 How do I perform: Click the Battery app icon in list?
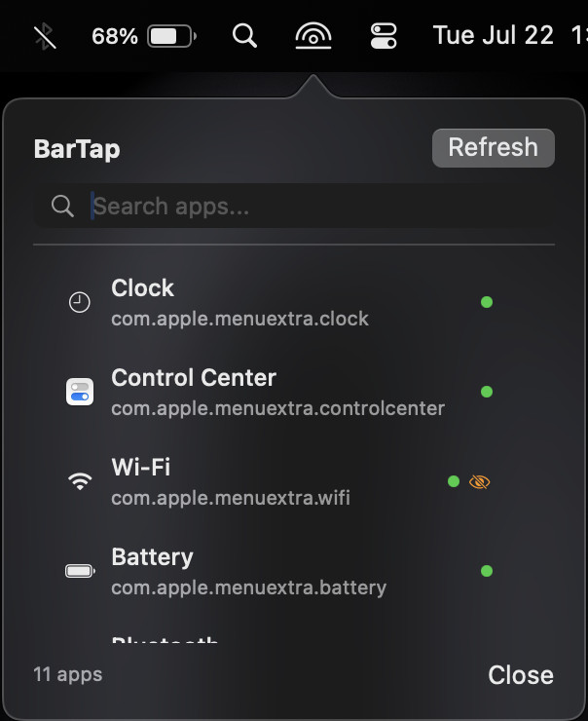80,571
